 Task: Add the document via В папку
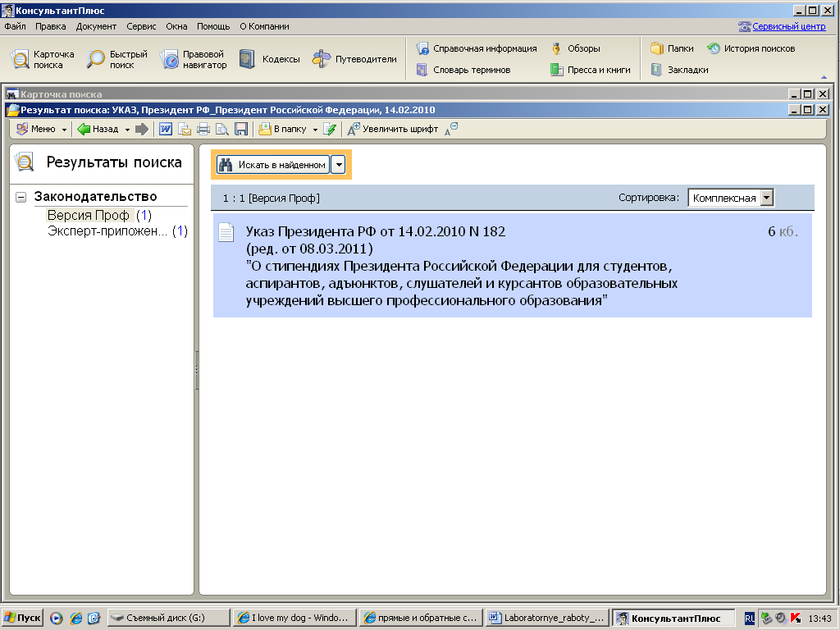point(282,129)
